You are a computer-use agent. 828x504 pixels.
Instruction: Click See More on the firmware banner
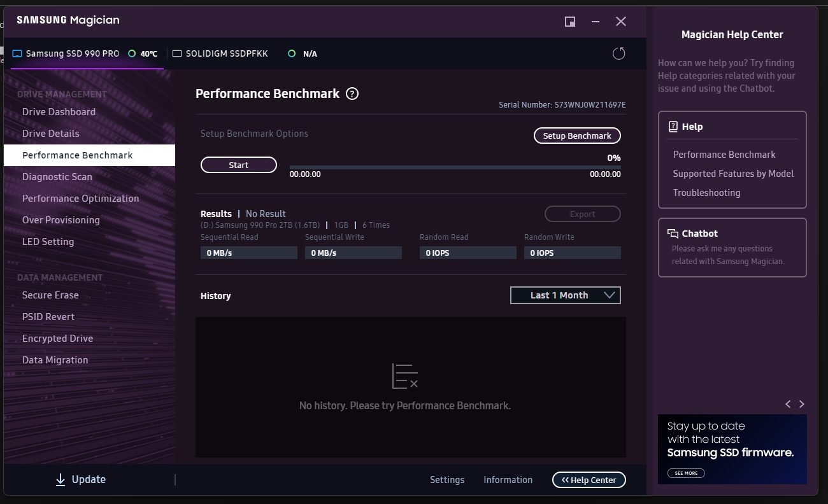coord(686,473)
